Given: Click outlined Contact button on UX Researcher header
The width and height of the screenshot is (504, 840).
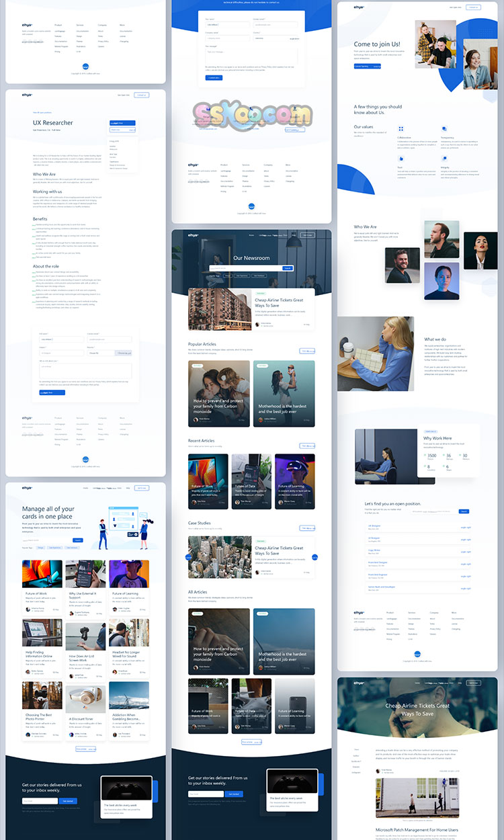Looking at the screenshot, I should click(141, 95).
